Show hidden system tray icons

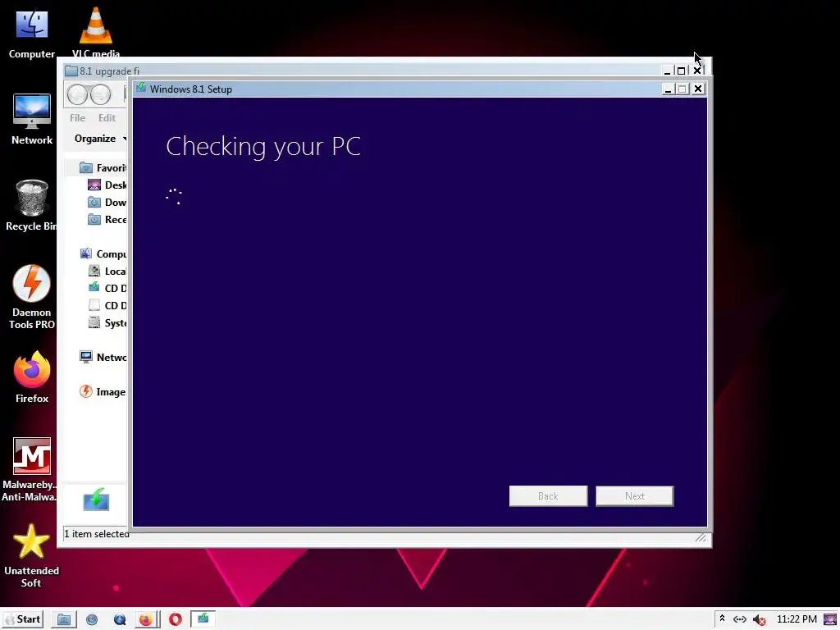point(722,619)
